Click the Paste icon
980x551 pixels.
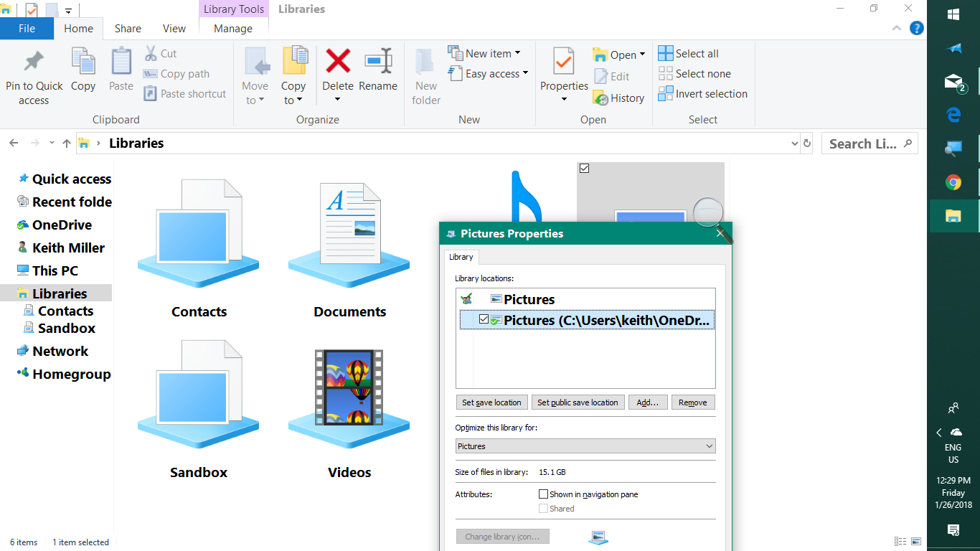coord(121,72)
